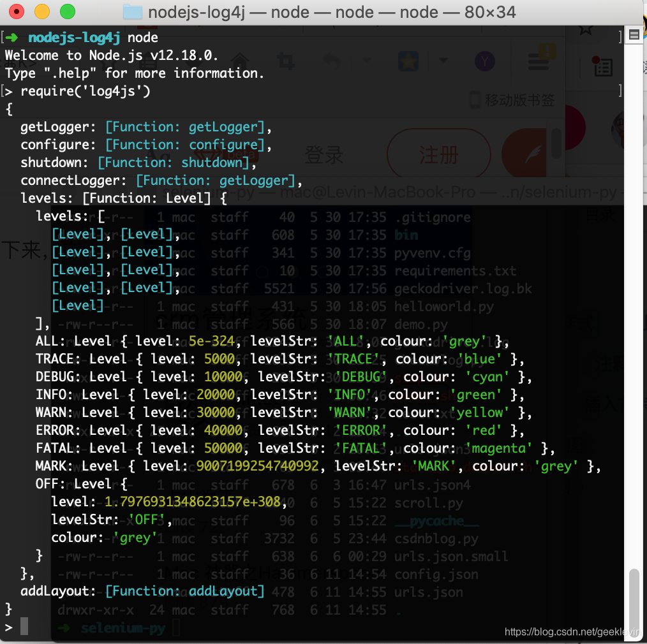Click the INFO level value 20000

(216, 395)
